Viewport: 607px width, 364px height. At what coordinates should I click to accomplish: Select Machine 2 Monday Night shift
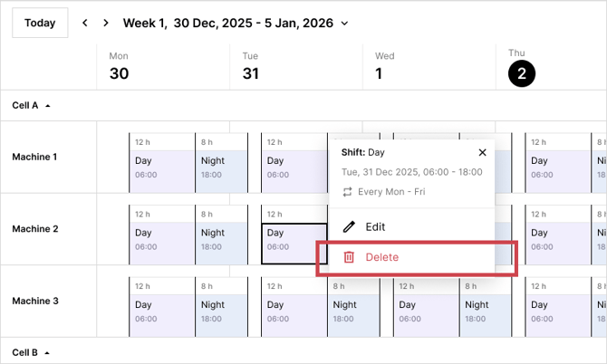[221, 239]
